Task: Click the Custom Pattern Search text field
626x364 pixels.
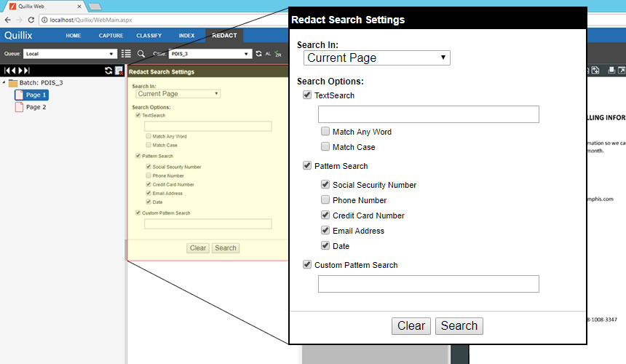Action: 428,284
